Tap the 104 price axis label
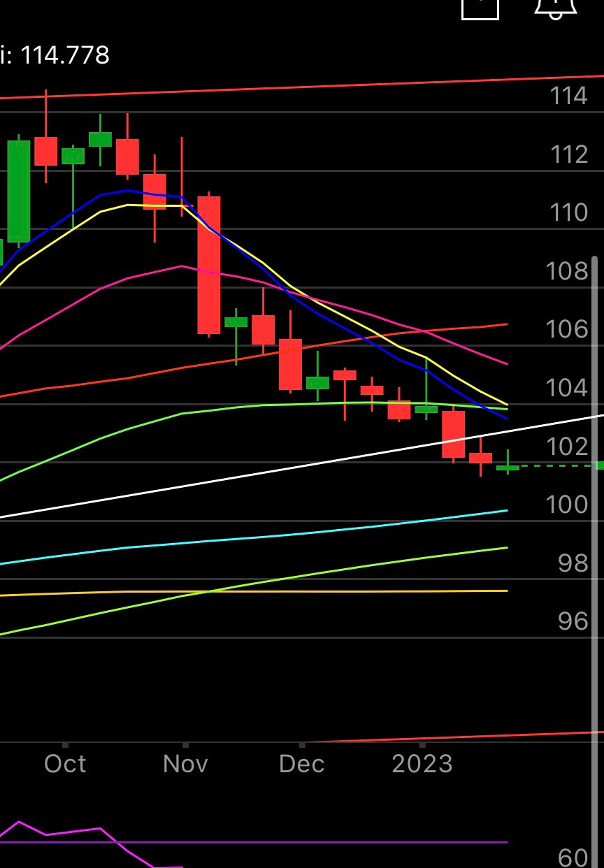Screen dimensions: 604x868 (567, 388)
